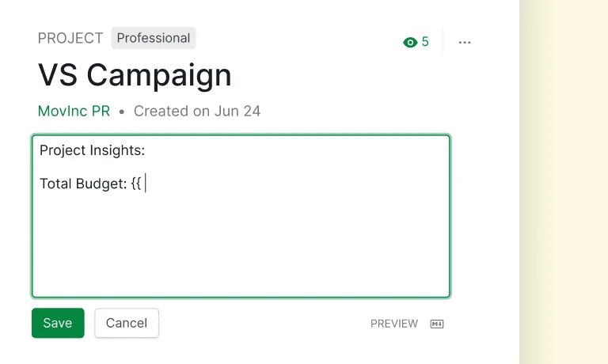Viewport: 608px width, 364px height.
Task: Click the Professional plan badge
Action: pos(153,38)
